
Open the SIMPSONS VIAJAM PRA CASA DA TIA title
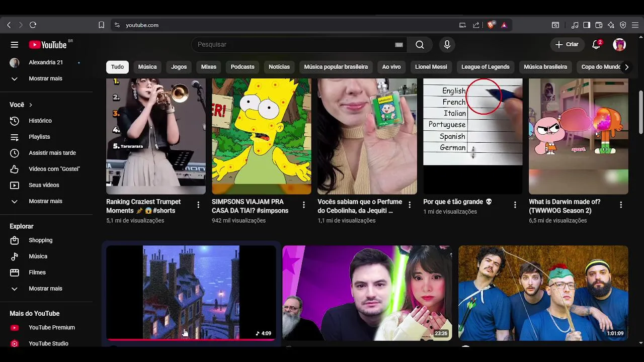(250, 206)
